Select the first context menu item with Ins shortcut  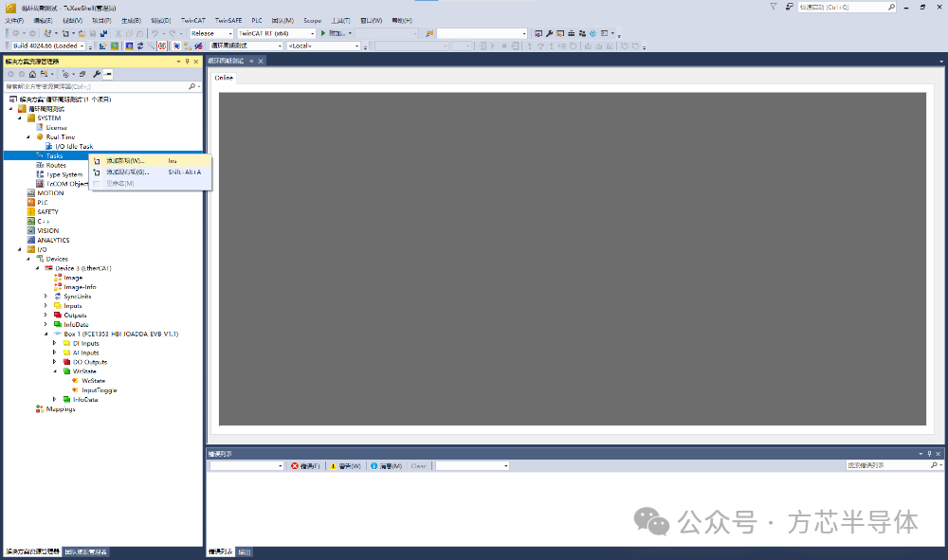coord(151,161)
